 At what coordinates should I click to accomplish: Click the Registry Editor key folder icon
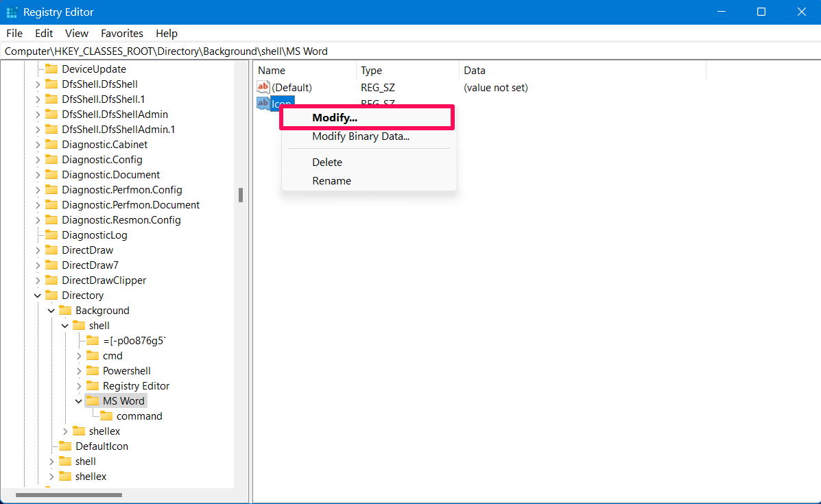point(93,385)
